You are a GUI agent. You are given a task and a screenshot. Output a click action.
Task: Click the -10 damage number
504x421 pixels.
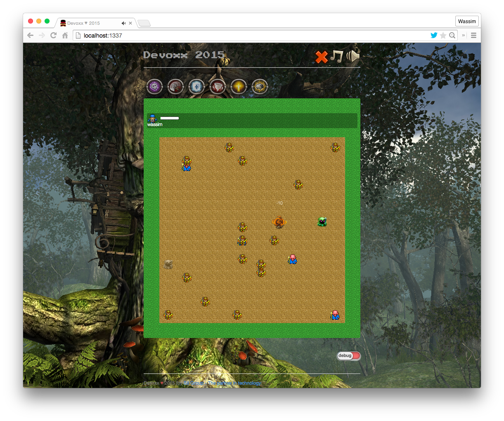coord(280,203)
